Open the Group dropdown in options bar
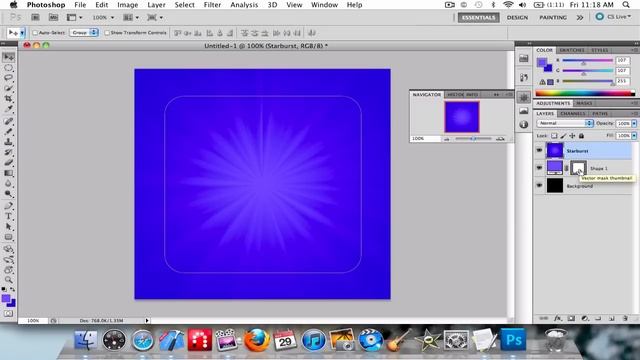Image resolution: width=640 pixels, height=360 pixels. 84,32
